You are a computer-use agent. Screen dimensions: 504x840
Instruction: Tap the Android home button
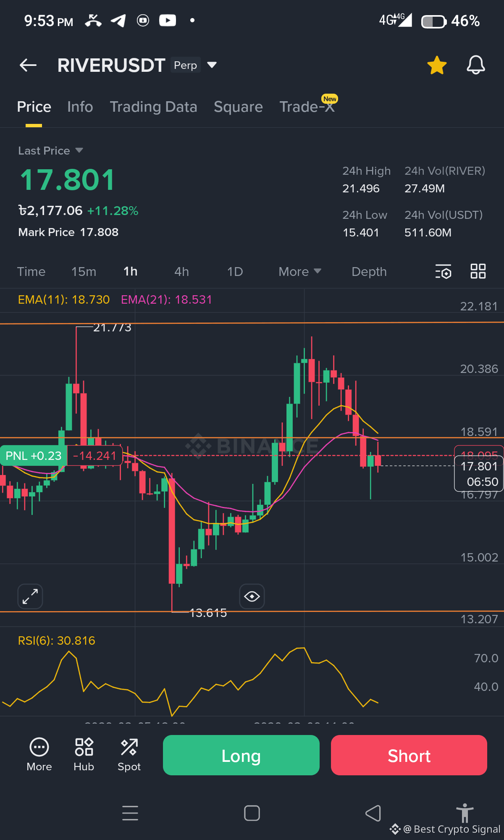click(252, 813)
